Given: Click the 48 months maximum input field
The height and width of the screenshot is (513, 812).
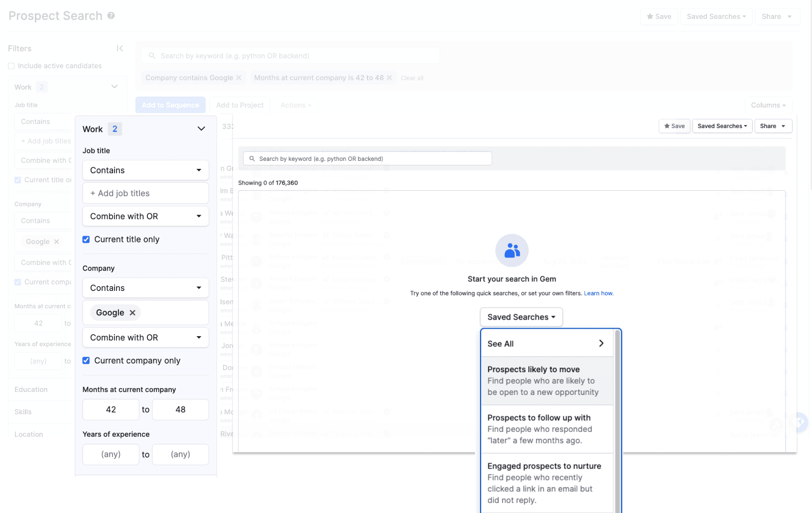Looking at the screenshot, I should point(180,409).
